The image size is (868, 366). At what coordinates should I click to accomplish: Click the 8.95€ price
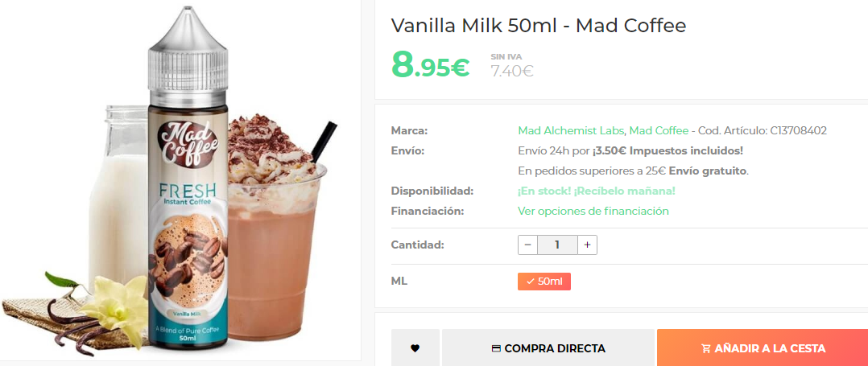tap(430, 64)
